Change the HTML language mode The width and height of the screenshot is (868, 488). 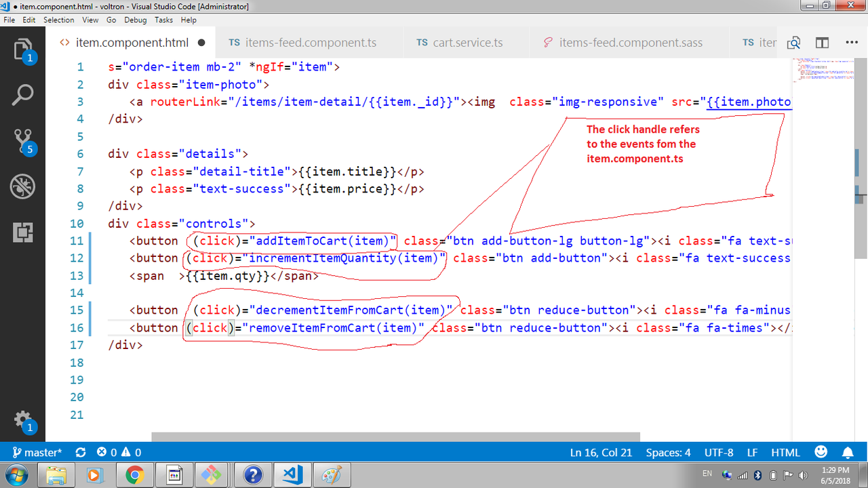pos(786,452)
